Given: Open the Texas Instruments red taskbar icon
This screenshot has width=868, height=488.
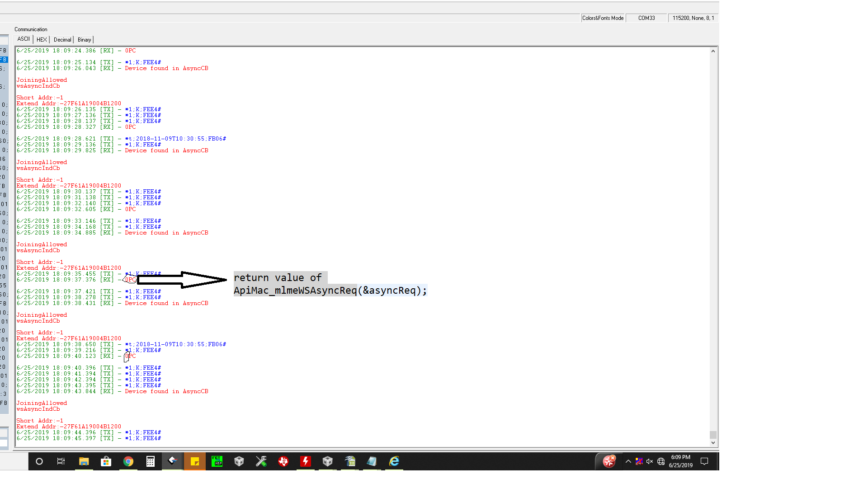Looking at the screenshot, I should point(283,461).
